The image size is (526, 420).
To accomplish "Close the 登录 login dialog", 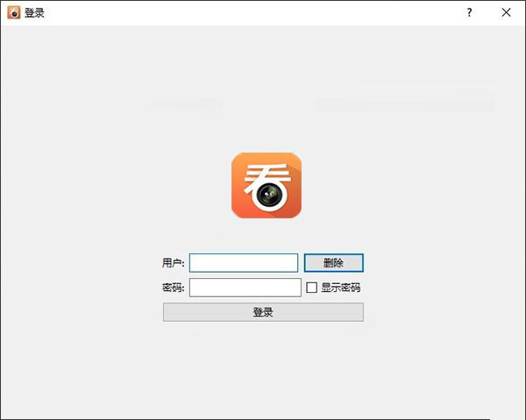I will point(506,12).
